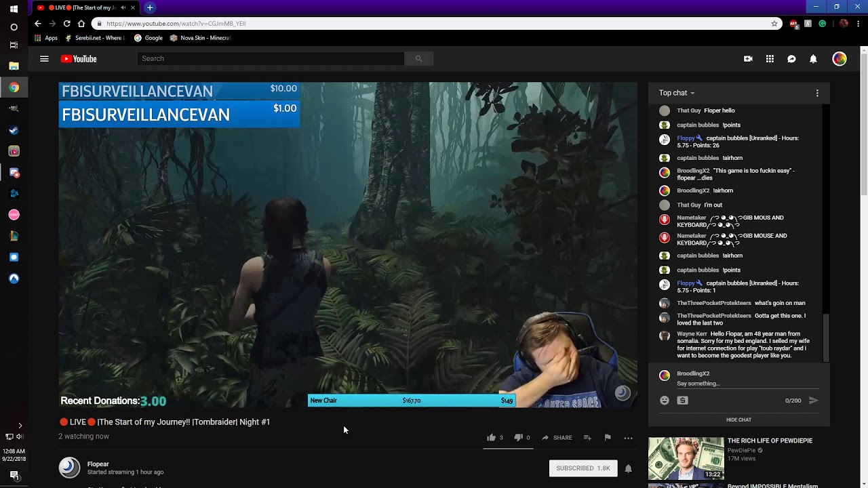Like the video with thumbs up
The width and height of the screenshot is (868, 488).
point(492,438)
